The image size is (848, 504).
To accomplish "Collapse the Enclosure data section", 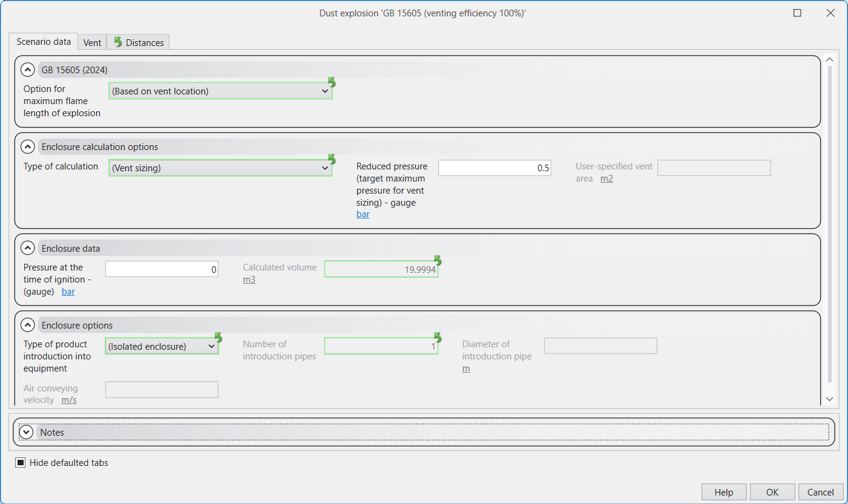I will [27, 248].
